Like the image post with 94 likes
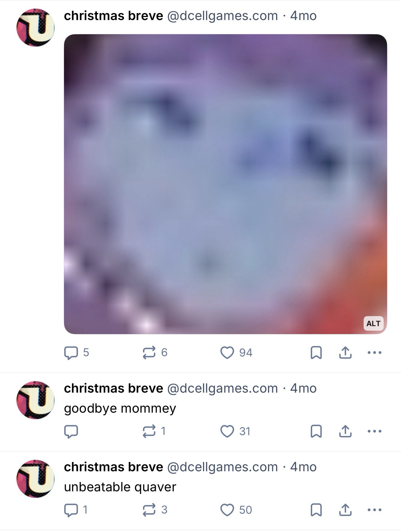Image resolution: width=401 pixels, height=532 pixels. 236,353
